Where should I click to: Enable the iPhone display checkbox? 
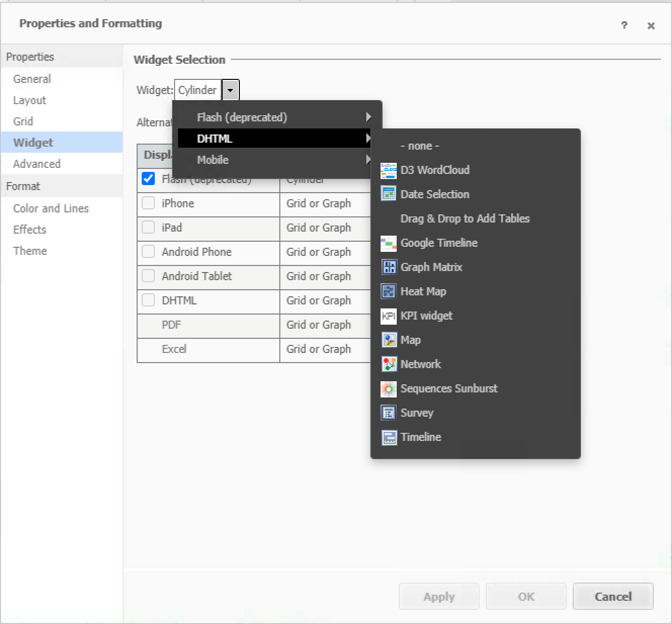pyautogui.click(x=148, y=203)
